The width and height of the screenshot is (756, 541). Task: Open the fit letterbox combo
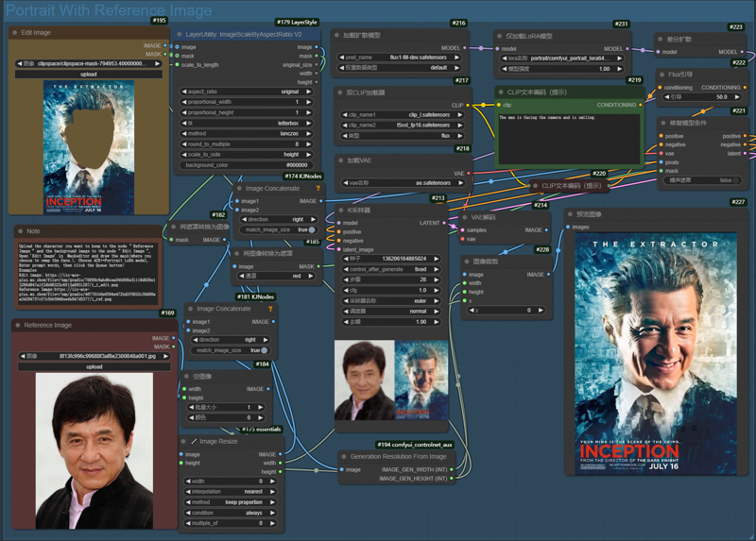[247, 124]
